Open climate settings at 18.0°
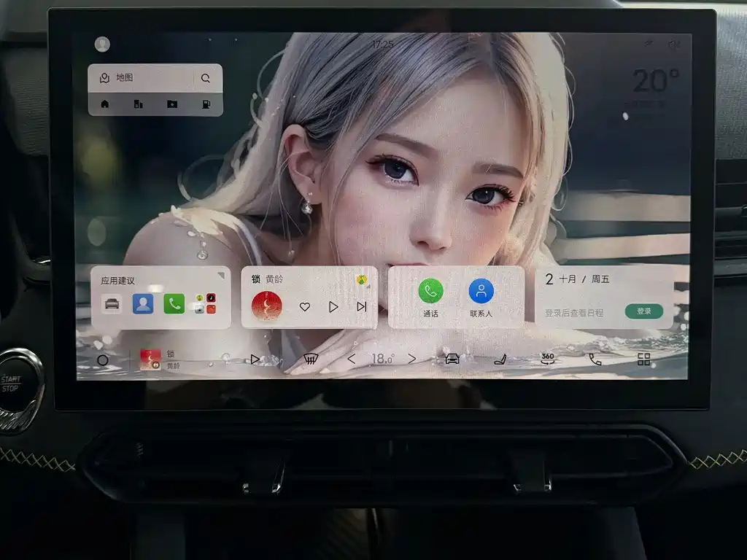The width and height of the screenshot is (747, 560). point(382,359)
